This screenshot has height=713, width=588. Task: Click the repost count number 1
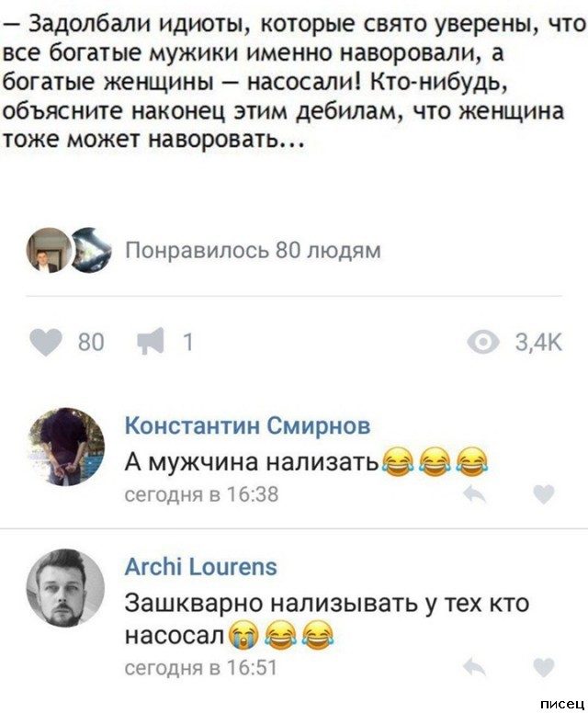[187, 343]
